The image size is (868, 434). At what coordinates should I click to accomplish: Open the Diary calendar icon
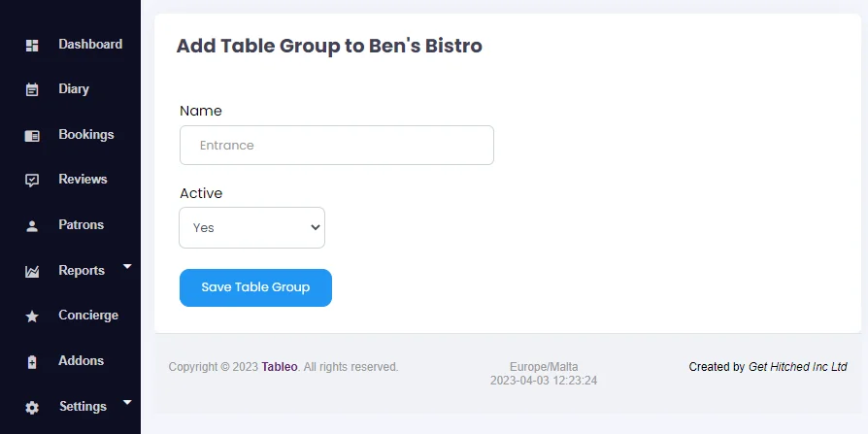pyautogui.click(x=32, y=89)
